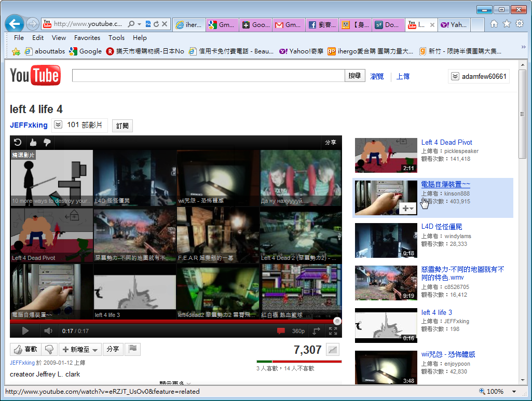This screenshot has height=401, width=532.
Task: Click the refresh icon in address bar
Action: click(x=156, y=24)
